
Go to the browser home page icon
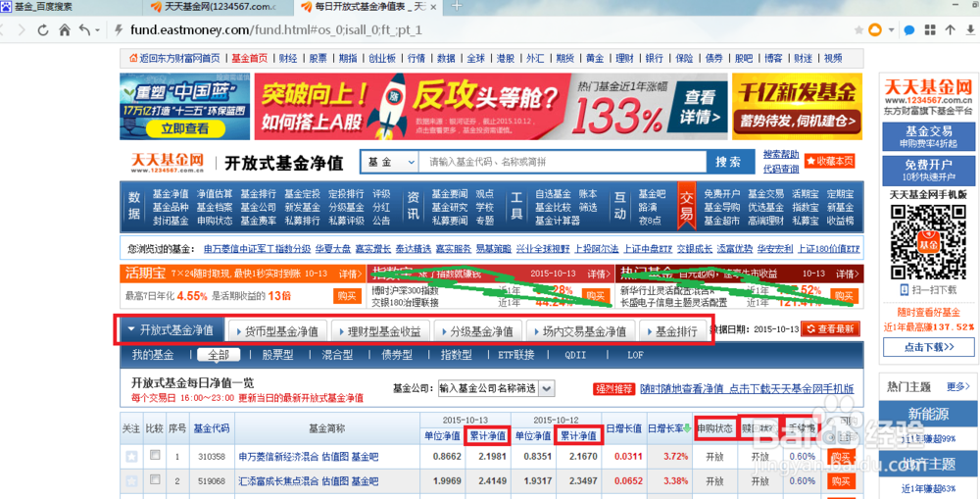[x=65, y=30]
